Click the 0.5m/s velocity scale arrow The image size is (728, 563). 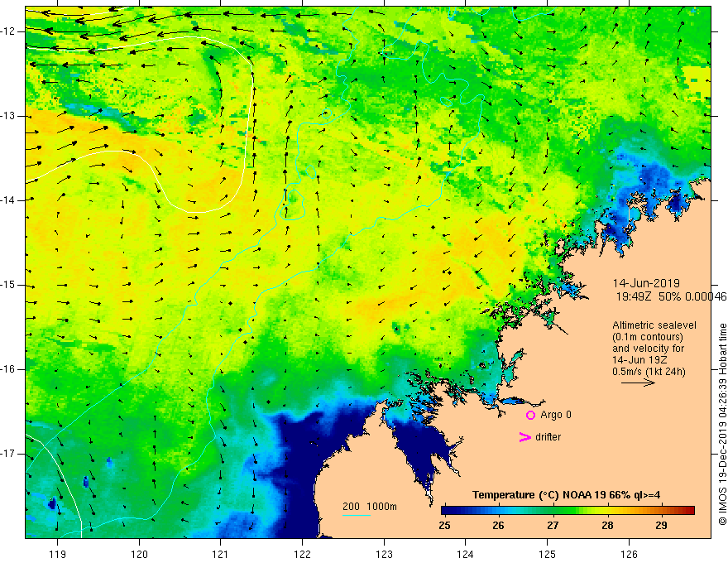pyautogui.click(x=638, y=383)
